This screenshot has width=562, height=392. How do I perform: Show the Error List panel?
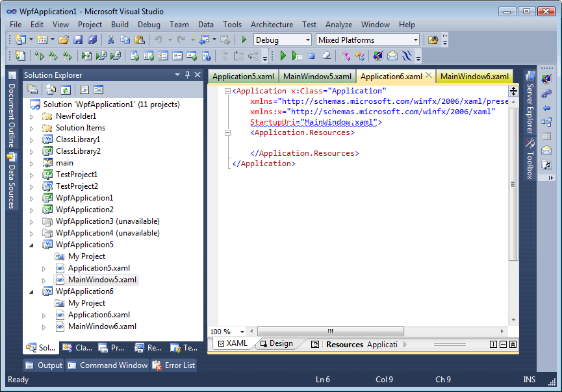[173, 365]
